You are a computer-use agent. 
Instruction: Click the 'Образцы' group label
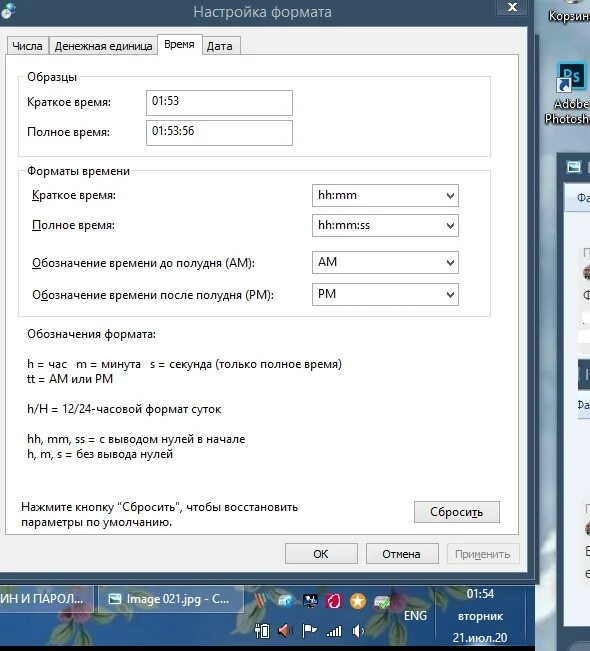coord(52,77)
